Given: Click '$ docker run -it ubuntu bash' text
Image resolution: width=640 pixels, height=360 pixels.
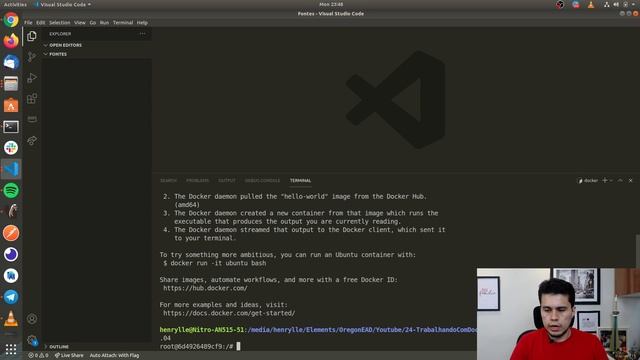Looking at the screenshot, I should (x=215, y=263).
